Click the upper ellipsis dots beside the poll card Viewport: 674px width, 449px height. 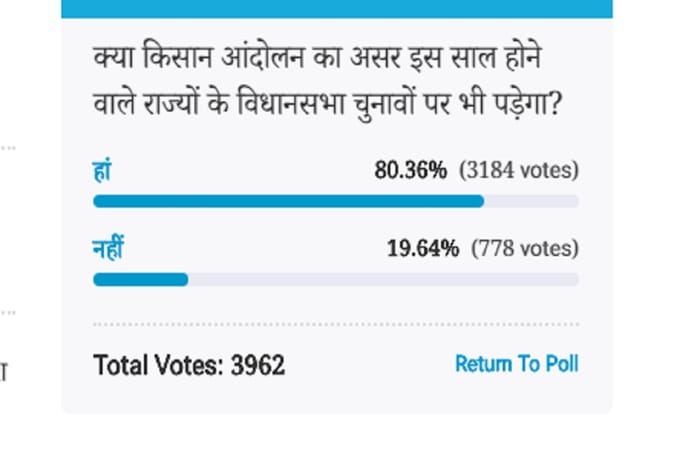(8, 148)
